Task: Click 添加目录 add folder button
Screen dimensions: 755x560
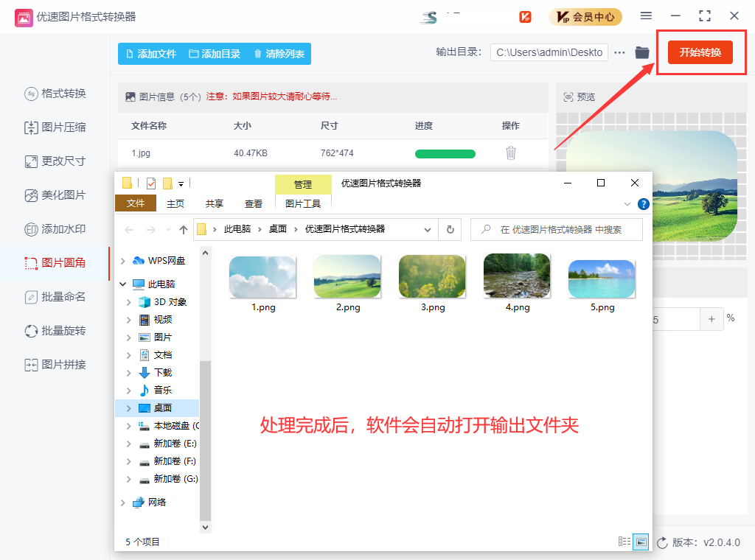Action: [215, 54]
